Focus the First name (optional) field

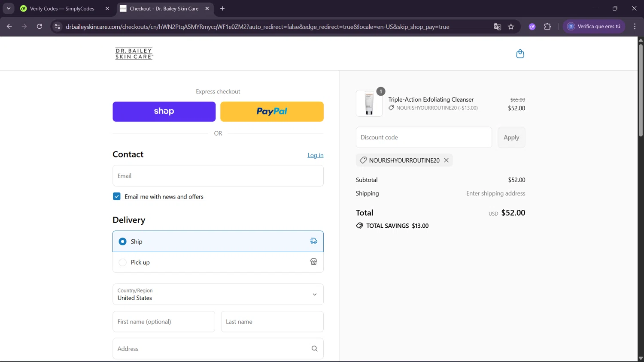[x=164, y=322]
